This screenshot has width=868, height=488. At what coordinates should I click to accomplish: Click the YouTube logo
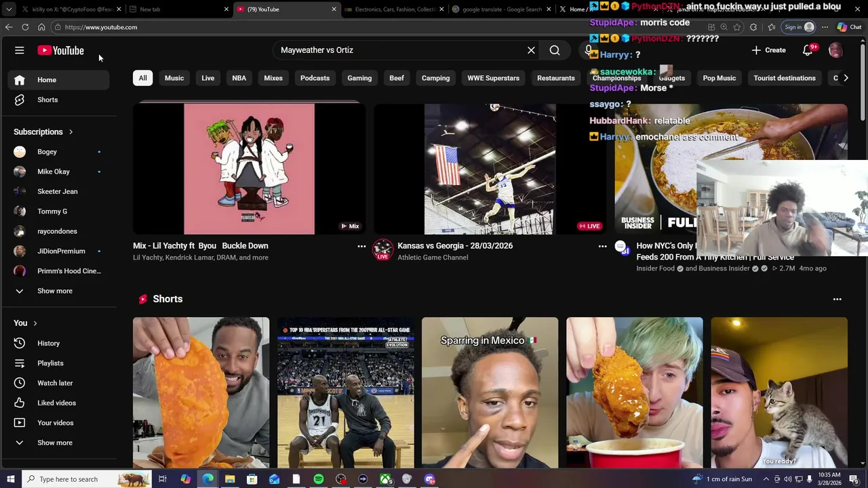tap(60, 50)
